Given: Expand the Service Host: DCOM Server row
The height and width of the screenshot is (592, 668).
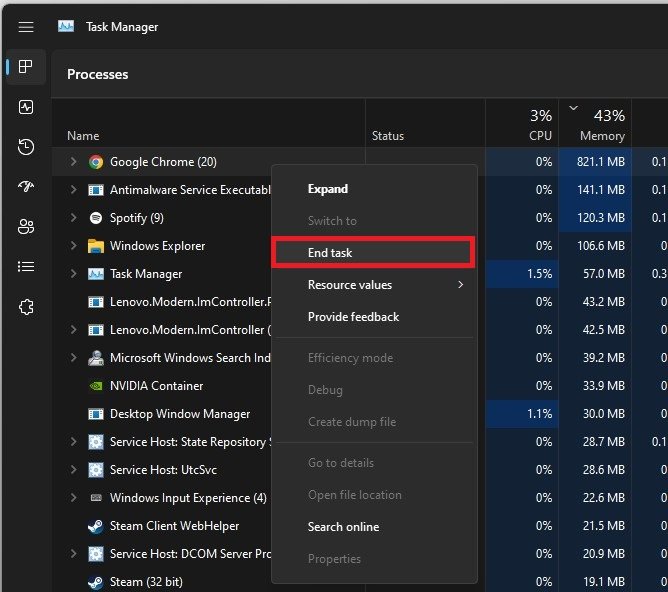Looking at the screenshot, I should [x=73, y=554].
